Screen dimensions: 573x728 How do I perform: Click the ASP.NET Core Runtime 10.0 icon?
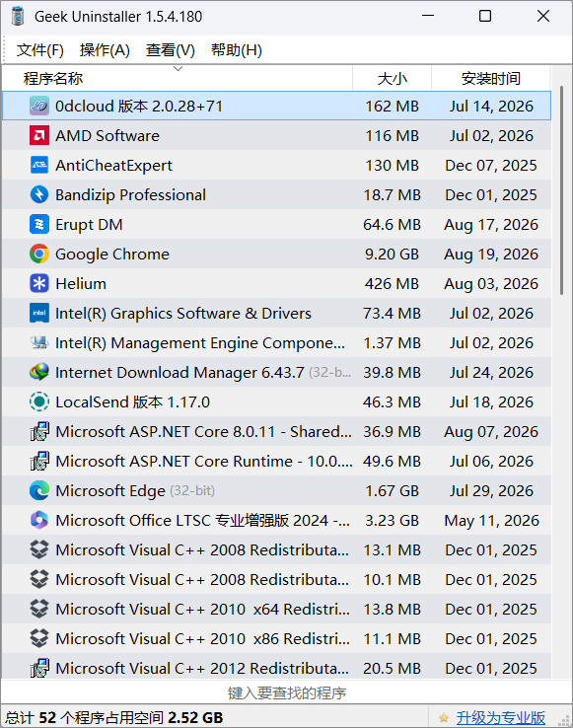[39, 462]
